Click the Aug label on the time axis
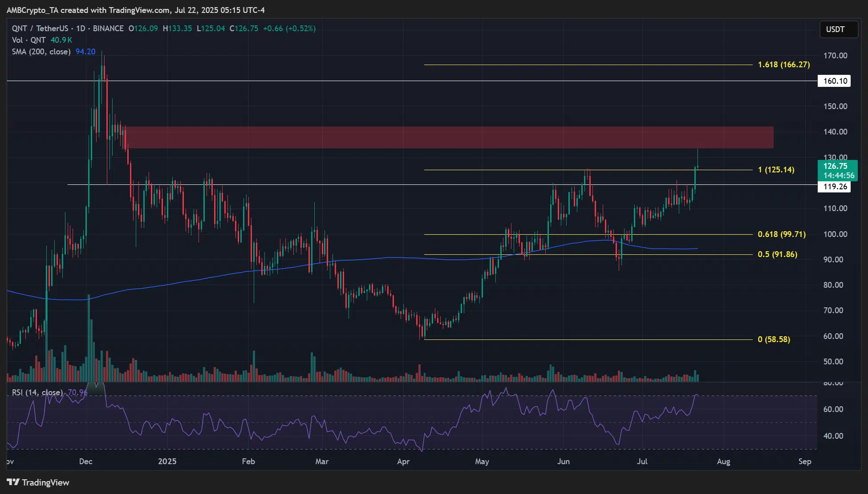 (x=723, y=461)
